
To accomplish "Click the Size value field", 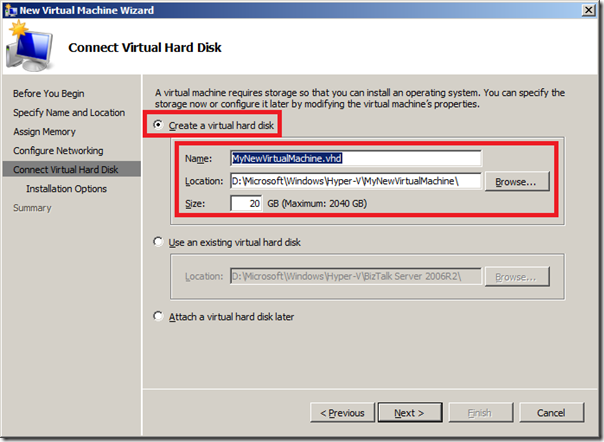I will (x=246, y=203).
